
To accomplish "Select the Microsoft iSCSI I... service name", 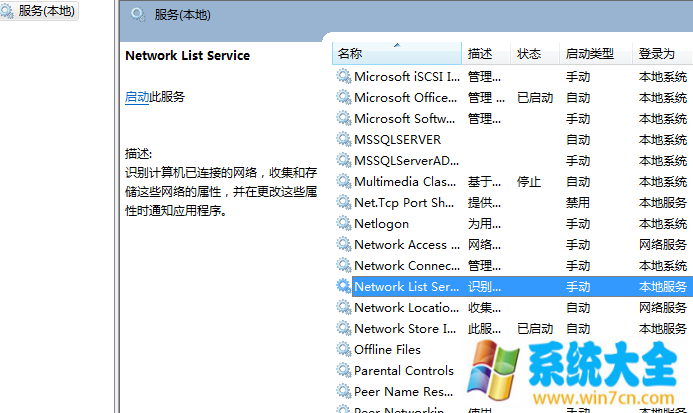I will point(407,76).
